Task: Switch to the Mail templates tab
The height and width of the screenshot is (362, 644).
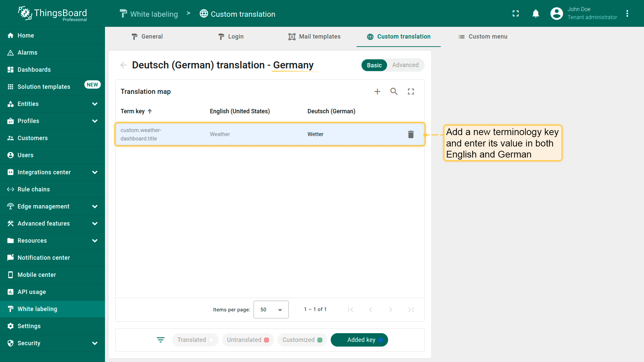Action: click(314, 37)
